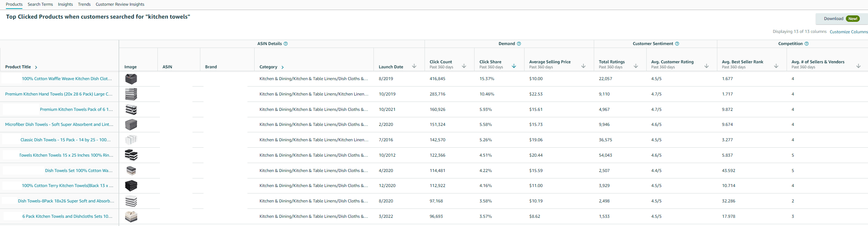Image resolution: width=868 pixels, height=226 pixels.
Task: Switch to the Search Terms tab
Action: click(40, 4)
